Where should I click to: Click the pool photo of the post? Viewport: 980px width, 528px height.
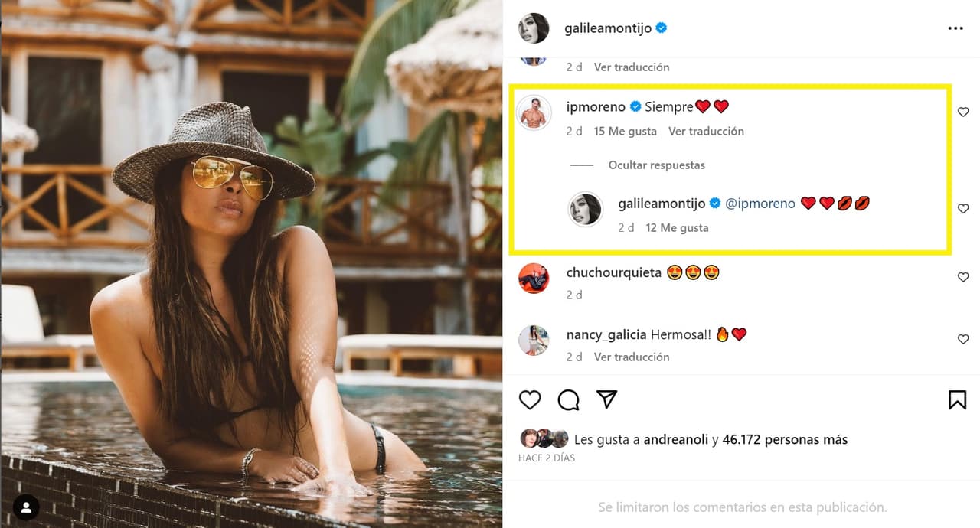251,264
